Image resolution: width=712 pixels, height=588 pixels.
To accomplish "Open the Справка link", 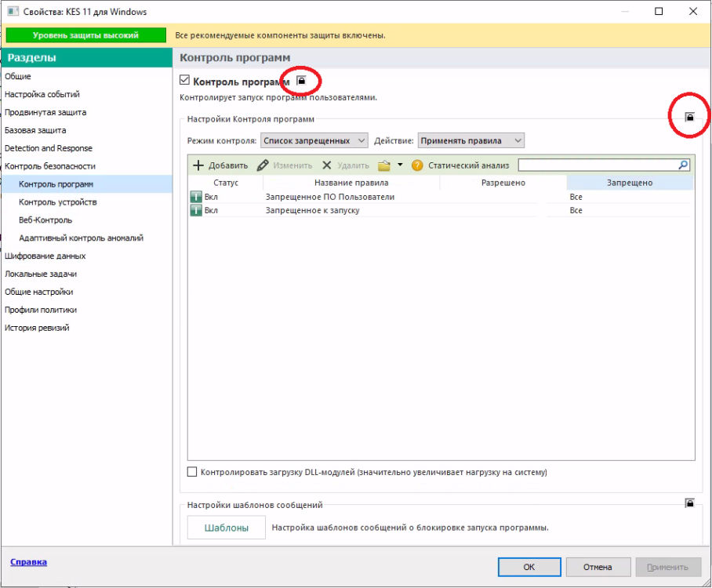I will pos(28,561).
